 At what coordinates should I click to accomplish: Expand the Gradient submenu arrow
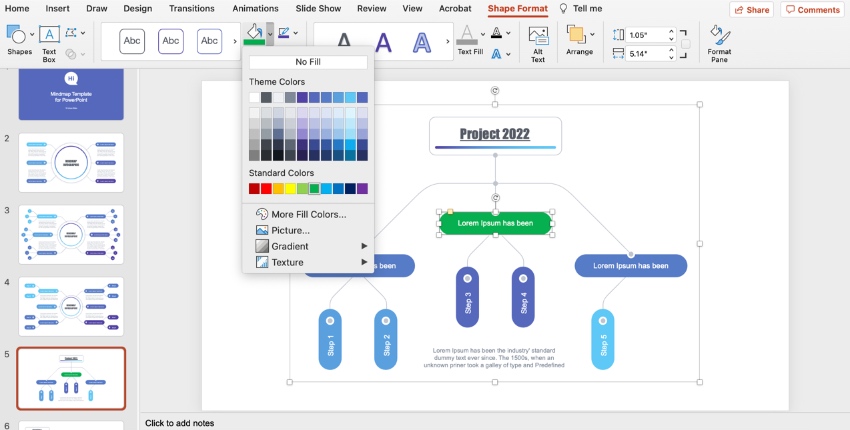tap(364, 246)
